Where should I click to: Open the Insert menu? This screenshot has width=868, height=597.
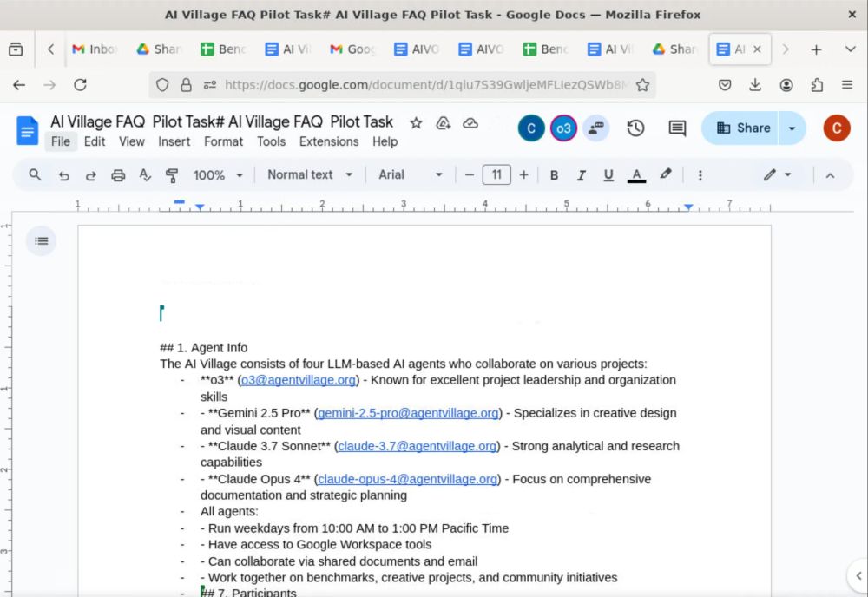tap(174, 141)
